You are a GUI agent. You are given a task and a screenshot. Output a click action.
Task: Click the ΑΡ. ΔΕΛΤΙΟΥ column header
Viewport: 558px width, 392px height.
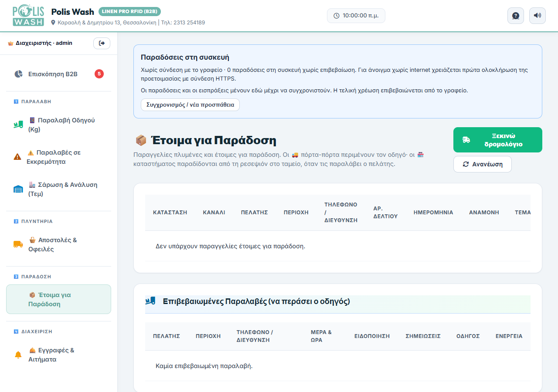coord(385,213)
